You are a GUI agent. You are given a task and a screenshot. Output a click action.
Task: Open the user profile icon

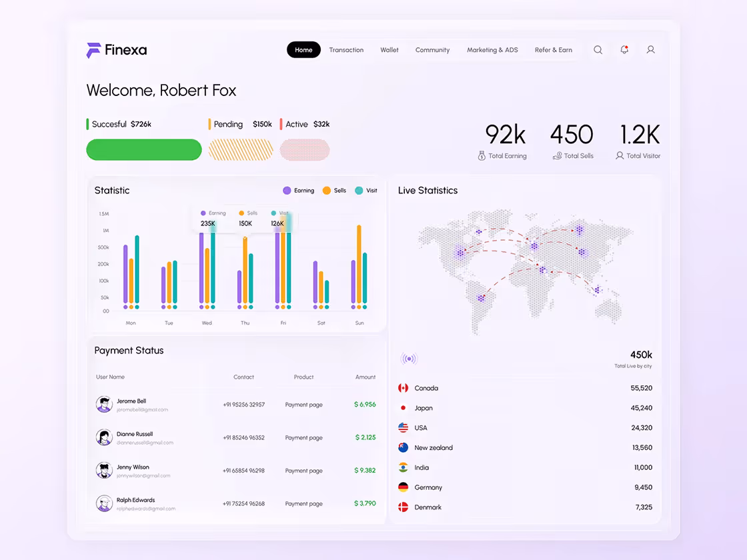point(650,49)
